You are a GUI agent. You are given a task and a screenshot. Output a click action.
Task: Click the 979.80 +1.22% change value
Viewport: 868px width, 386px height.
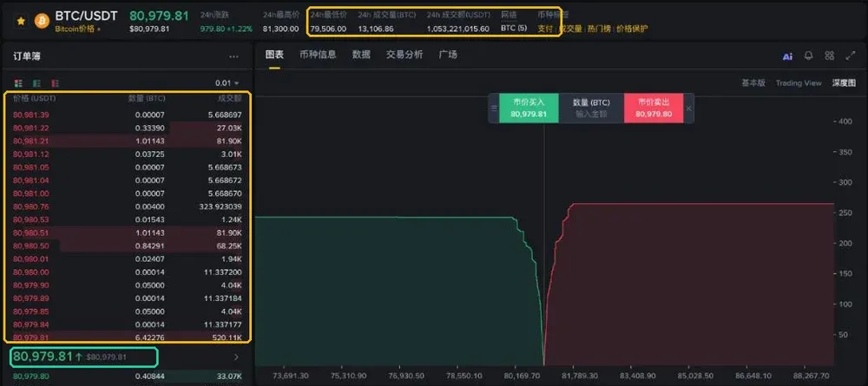point(226,29)
